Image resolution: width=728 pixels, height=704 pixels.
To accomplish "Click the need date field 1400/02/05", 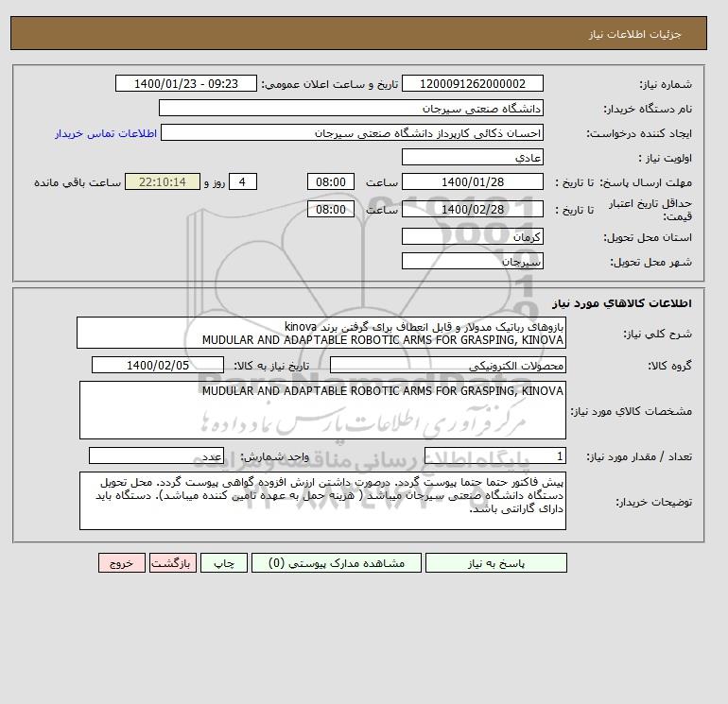I will point(158,365).
